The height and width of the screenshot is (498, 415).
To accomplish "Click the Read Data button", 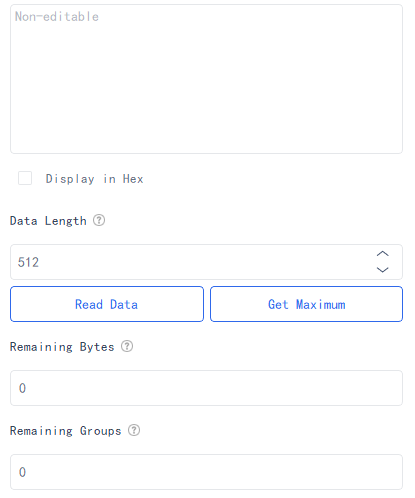I will [107, 304].
